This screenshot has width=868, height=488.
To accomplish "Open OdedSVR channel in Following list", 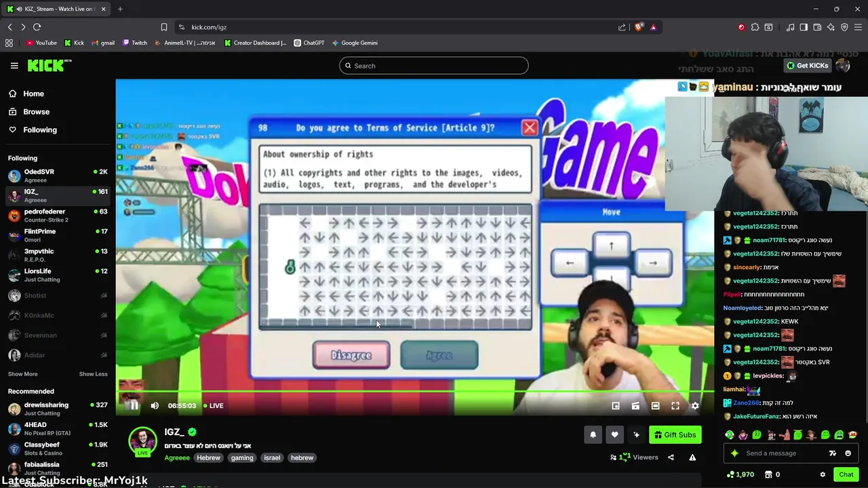I will [58, 176].
